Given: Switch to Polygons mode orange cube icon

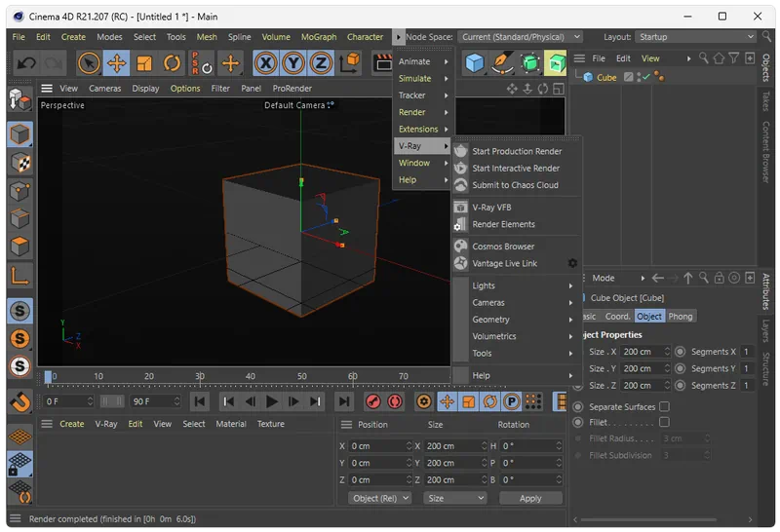Looking at the screenshot, I should (19, 247).
